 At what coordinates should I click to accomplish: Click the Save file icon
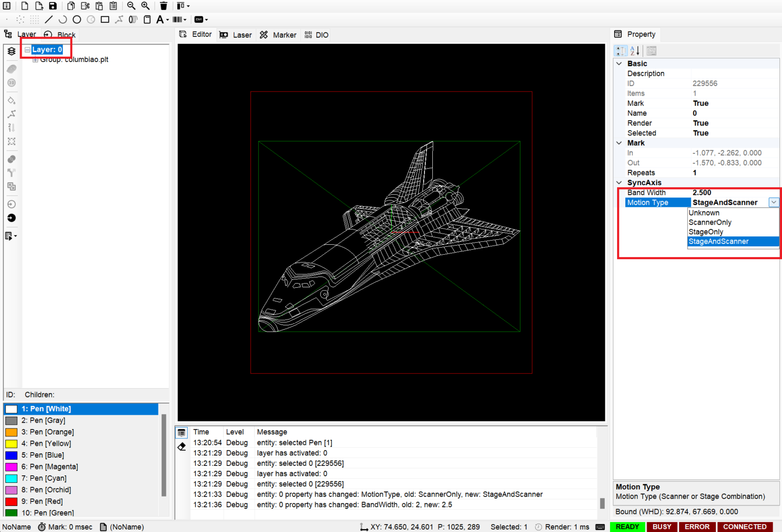53,6
